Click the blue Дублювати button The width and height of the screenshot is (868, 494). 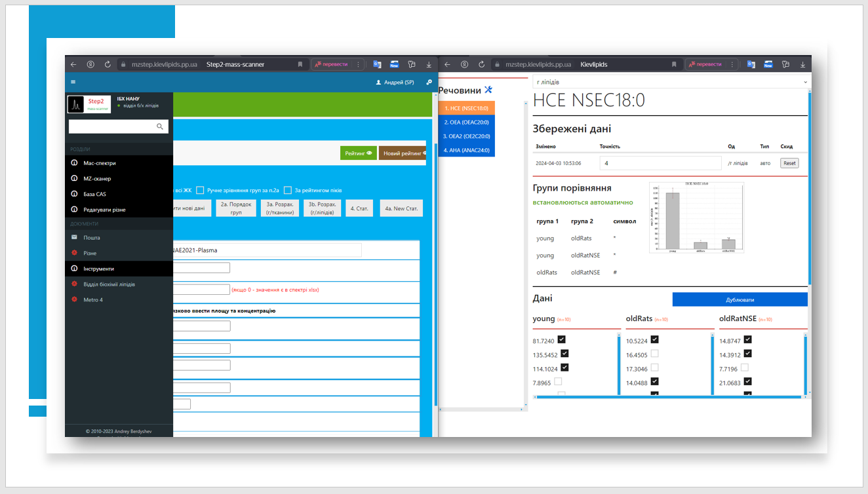click(740, 299)
